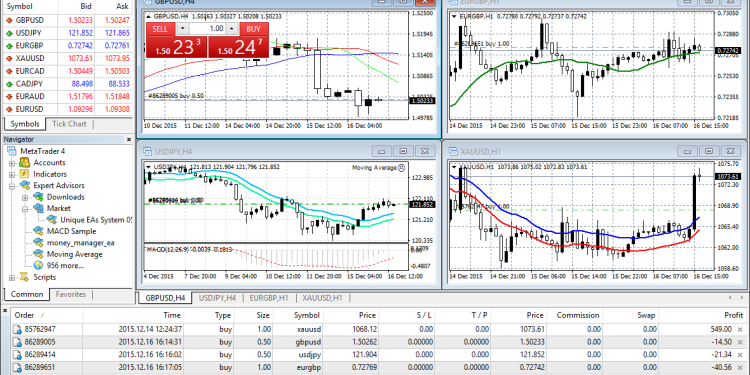Viewport: 750px width, 375px height.
Task: Switch to the Favorites tab in Navigator
Action: (71, 294)
